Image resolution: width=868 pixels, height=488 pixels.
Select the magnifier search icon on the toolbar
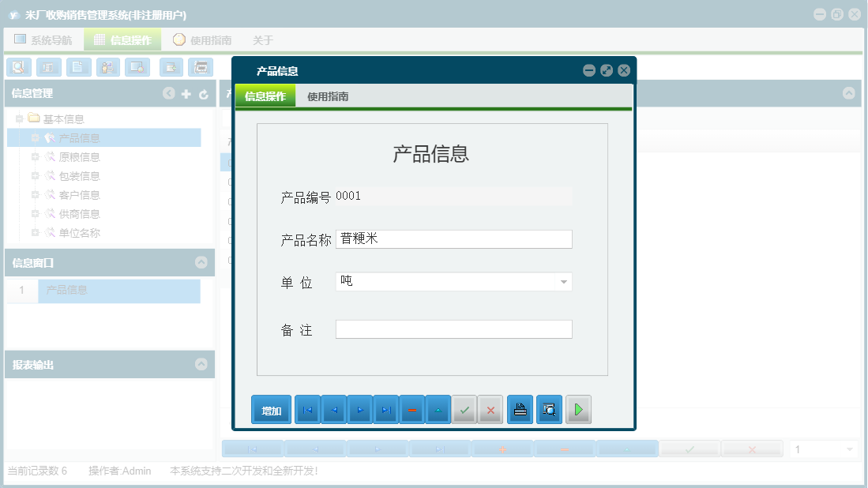(x=18, y=67)
